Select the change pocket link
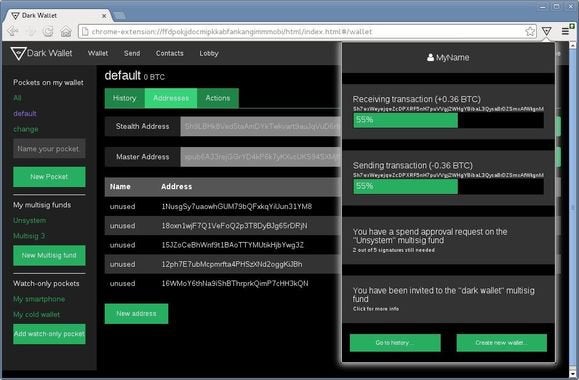Image resolution: width=579 pixels, height=380 pixels. pyautogui.click(x=26, y=129)
